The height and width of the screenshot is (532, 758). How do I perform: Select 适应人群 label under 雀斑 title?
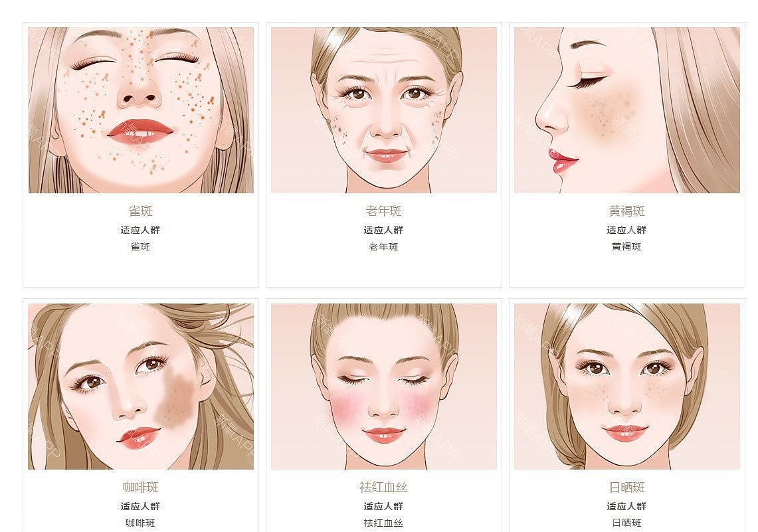pos(140,230)
